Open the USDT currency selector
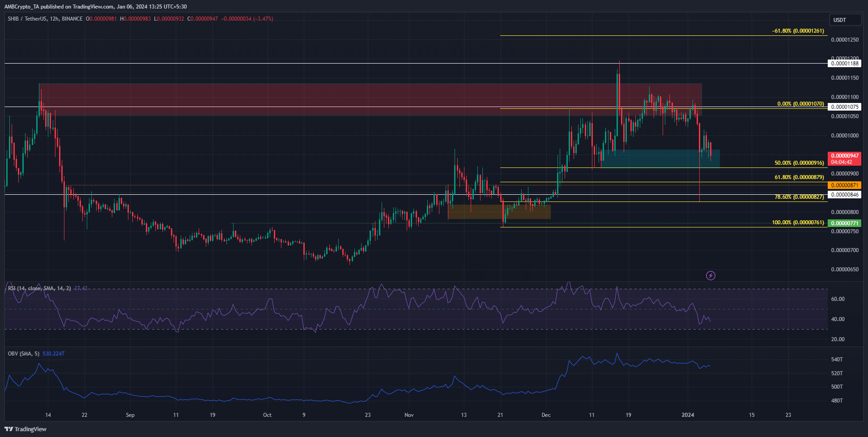Viewport: 868px width, 437px height. click(845, 20)
